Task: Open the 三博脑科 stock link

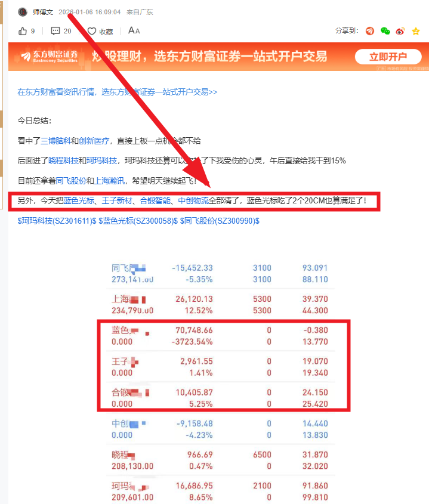Action: coord(55,141)
